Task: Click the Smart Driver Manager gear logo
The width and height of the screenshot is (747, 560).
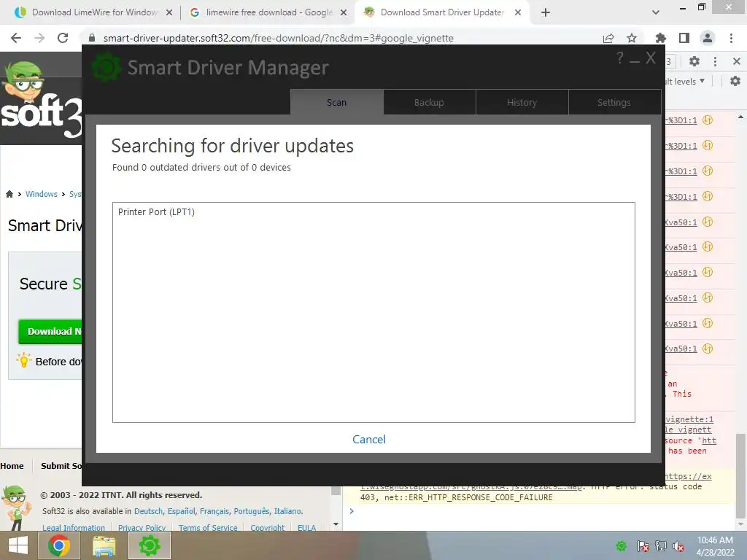Action: pos(106,67)
